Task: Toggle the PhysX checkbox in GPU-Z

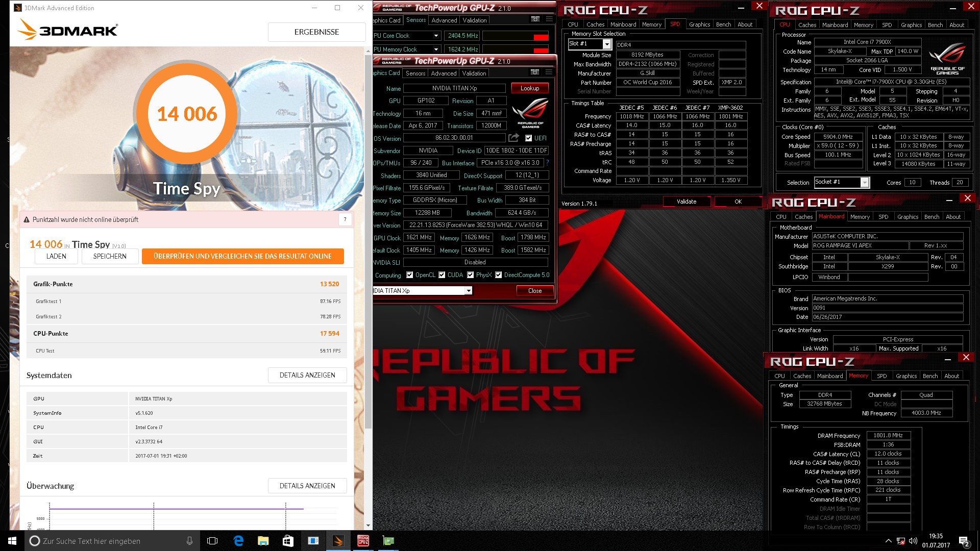Action: pyautogui.click(x=471, y=275)
